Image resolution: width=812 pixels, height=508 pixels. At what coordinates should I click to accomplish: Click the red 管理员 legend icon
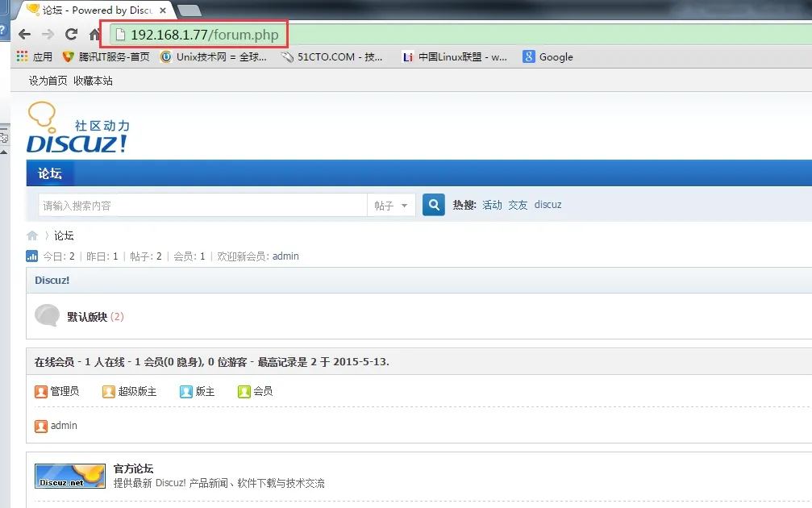[x=41, y=392]
